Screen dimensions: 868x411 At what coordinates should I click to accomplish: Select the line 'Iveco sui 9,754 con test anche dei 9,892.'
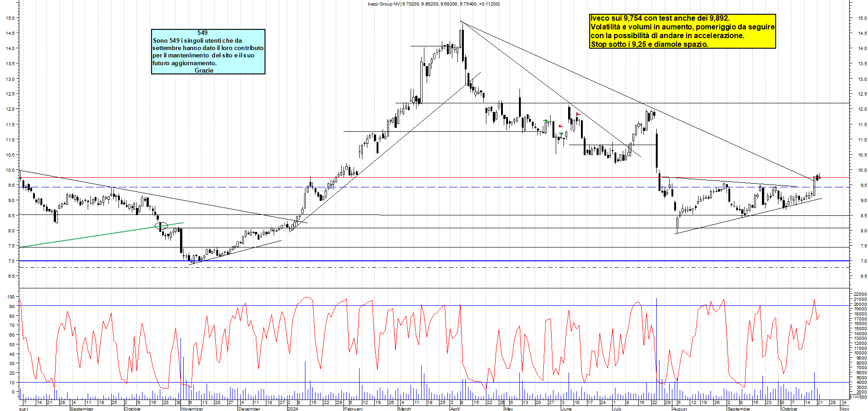(660, 18)
